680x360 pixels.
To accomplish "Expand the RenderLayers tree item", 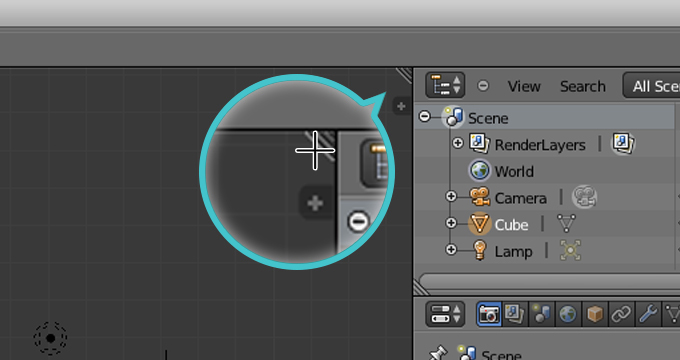I will [458, 143].
